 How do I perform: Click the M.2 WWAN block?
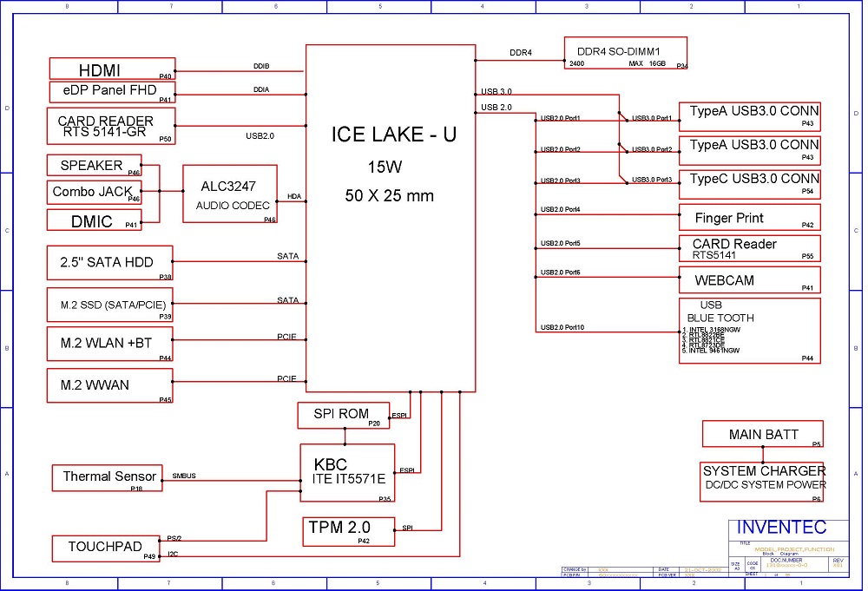(x=110, y=385)
